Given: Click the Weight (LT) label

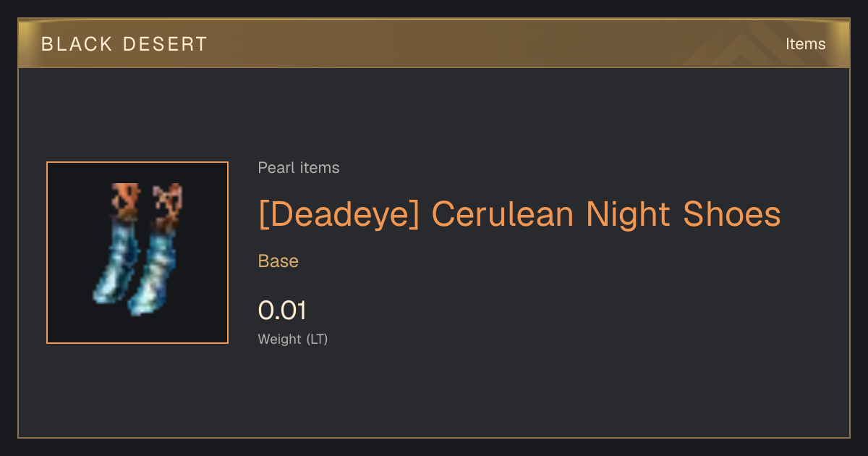Looking at the screenshot, I should (x=293, y=339).
